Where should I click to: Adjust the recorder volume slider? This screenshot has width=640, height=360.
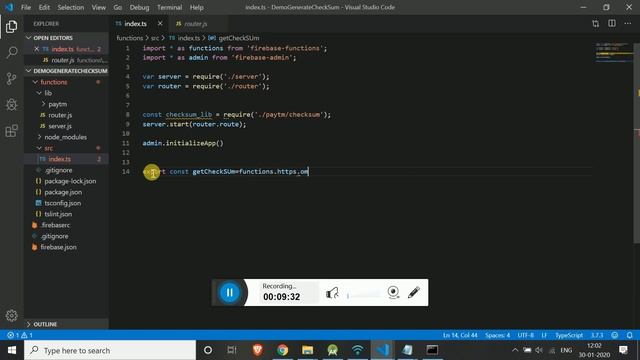363,295
